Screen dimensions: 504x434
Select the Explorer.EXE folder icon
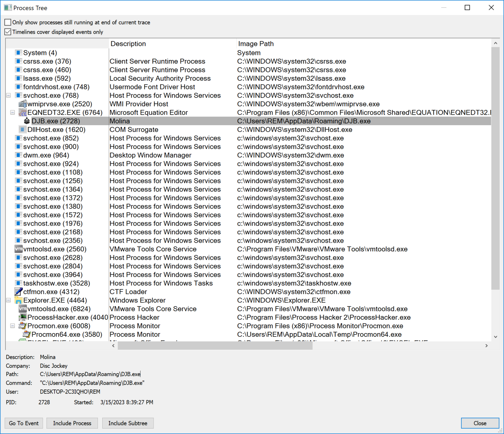pos(18,301)
